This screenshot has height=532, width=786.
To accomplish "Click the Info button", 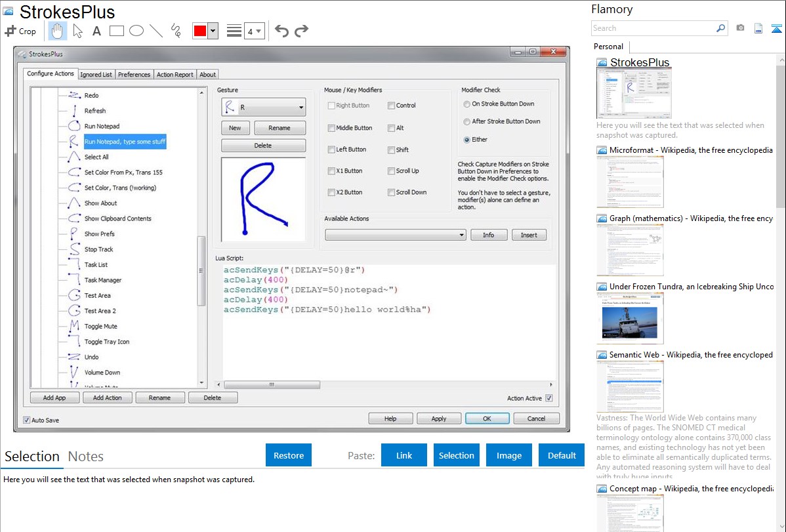I will [488, 235].
